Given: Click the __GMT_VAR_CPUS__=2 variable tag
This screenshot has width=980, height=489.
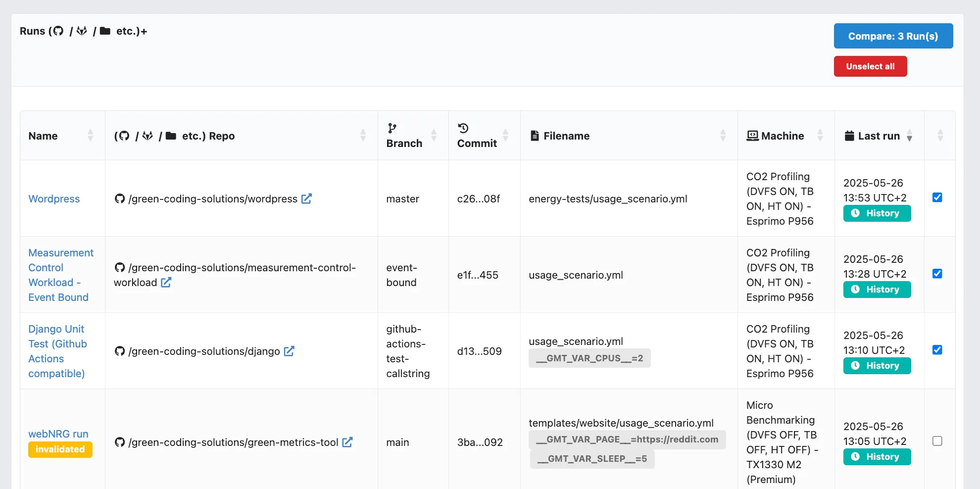Looking at the screenshot, I should [589, 358].
